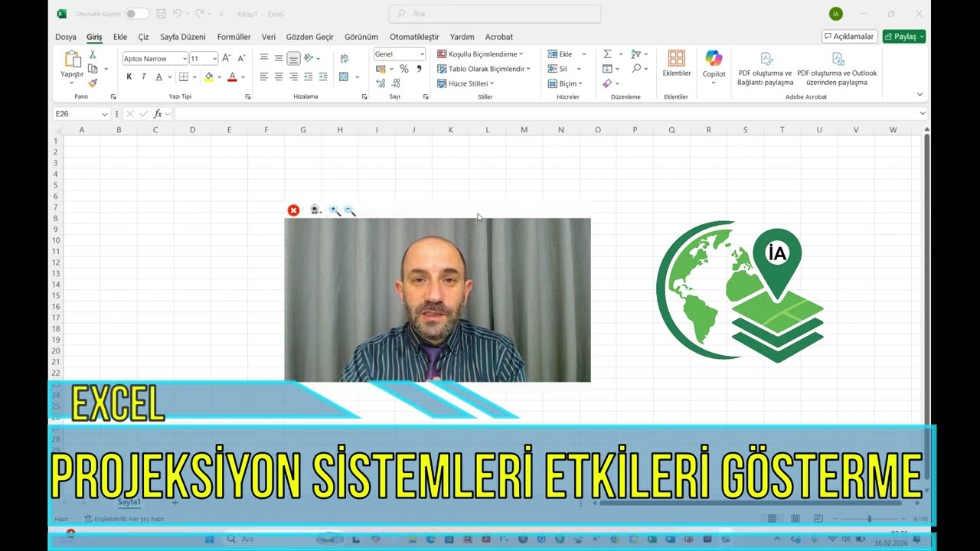Switch to the Sayfa Düzeni tab
This screenshot has height=551, width=980.
[x=183, y=37]
